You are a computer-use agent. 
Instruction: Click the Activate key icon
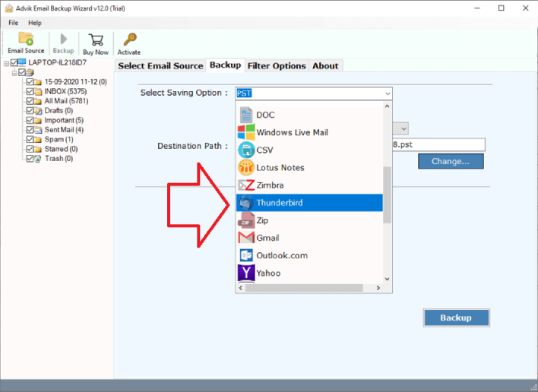point(130,40)
